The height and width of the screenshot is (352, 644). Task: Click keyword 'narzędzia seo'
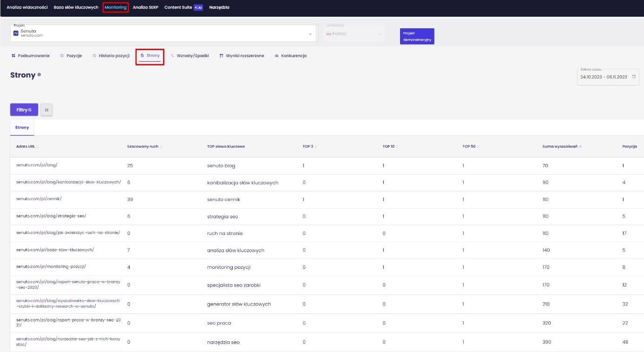pos(223,343)
